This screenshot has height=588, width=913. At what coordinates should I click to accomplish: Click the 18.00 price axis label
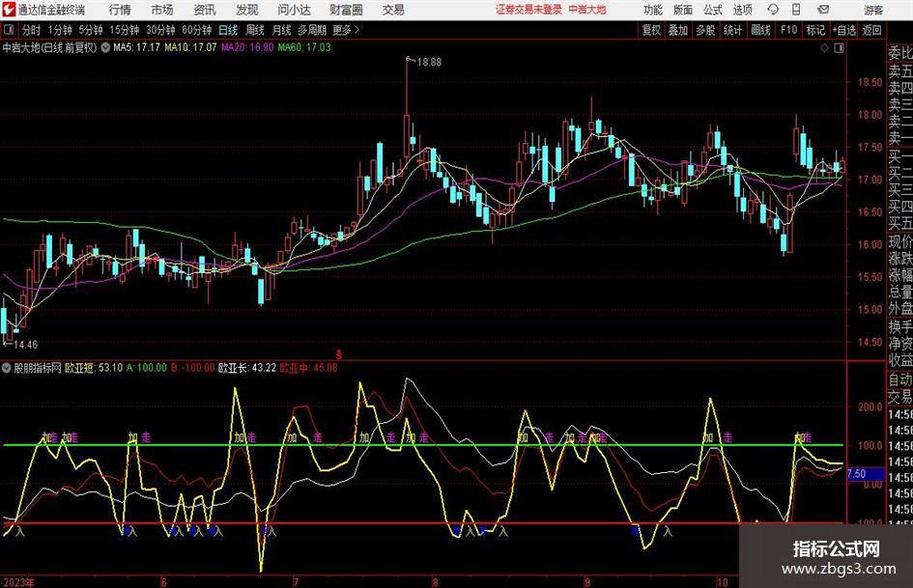870,115
